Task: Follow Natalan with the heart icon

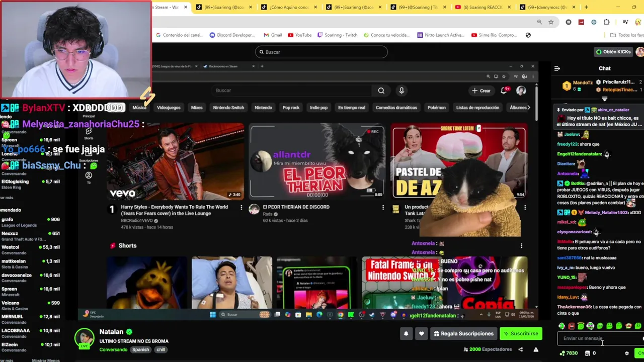Action: [422, 333]
